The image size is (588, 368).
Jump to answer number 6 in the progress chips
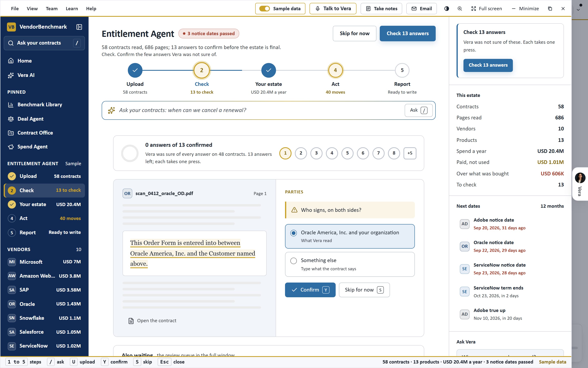pos(363,153)
